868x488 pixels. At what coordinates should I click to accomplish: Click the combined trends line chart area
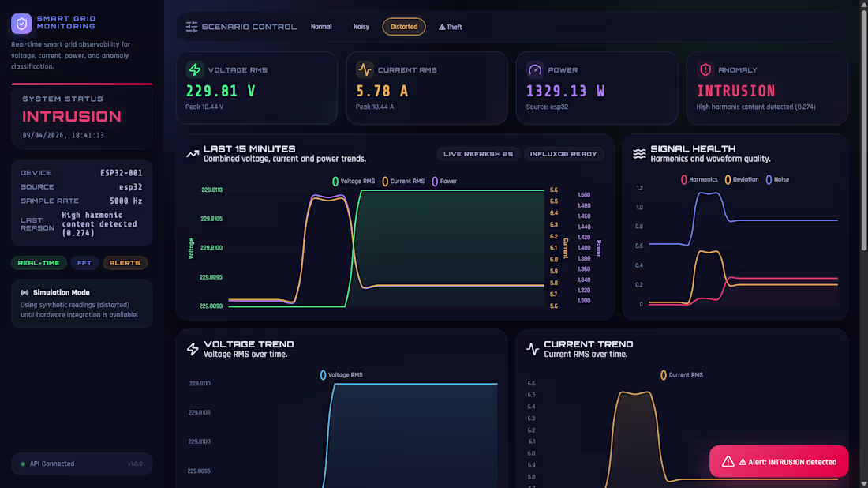[x=387, y=248]
